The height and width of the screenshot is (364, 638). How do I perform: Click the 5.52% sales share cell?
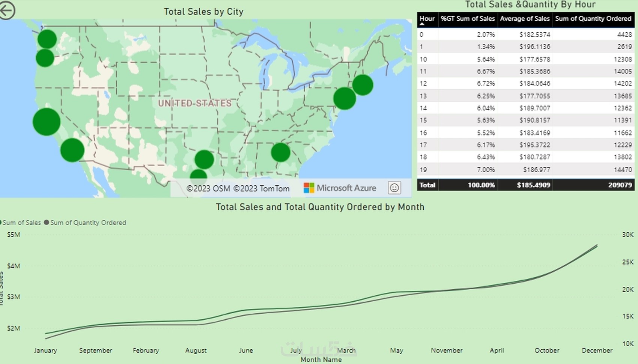tap(486, 132)
